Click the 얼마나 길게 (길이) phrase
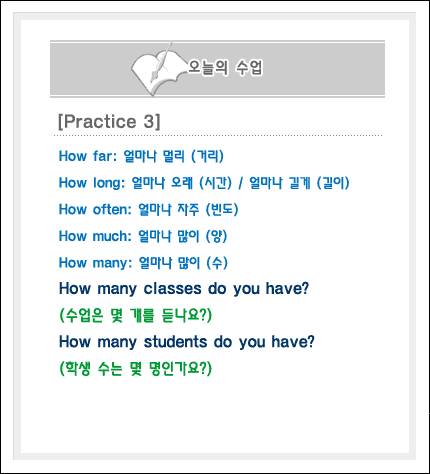Screen dimensions: 430x474 [x=299, y=183]
